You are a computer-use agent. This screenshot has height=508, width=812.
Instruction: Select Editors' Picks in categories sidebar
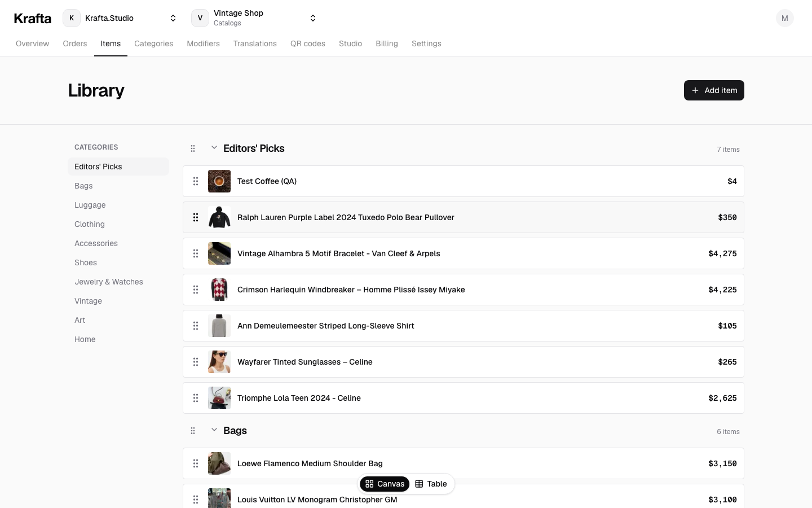click(x=118, y=167)
